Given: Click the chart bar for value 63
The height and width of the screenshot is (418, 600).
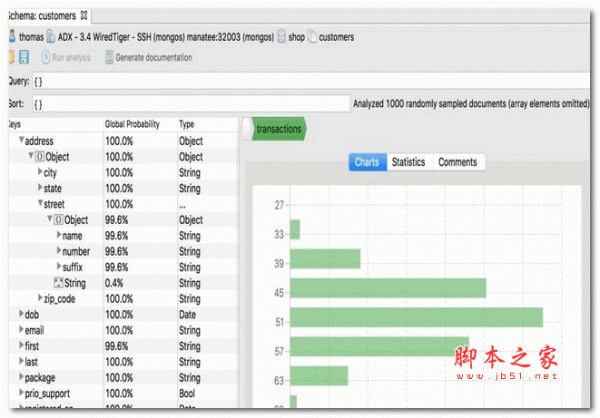Looking at the screenshot, I should [319, 376].
